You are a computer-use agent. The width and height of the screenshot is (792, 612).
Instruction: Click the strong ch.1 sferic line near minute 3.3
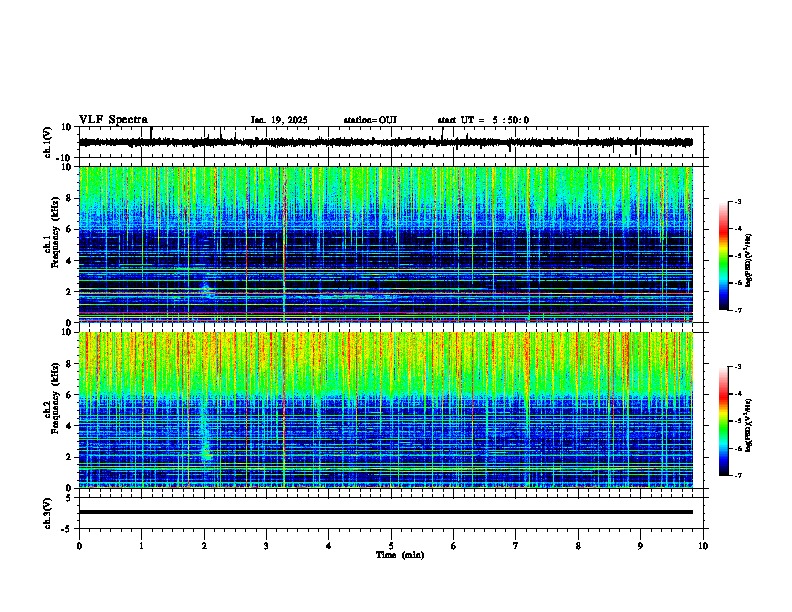pyautogui.click(x=284, y=244)
